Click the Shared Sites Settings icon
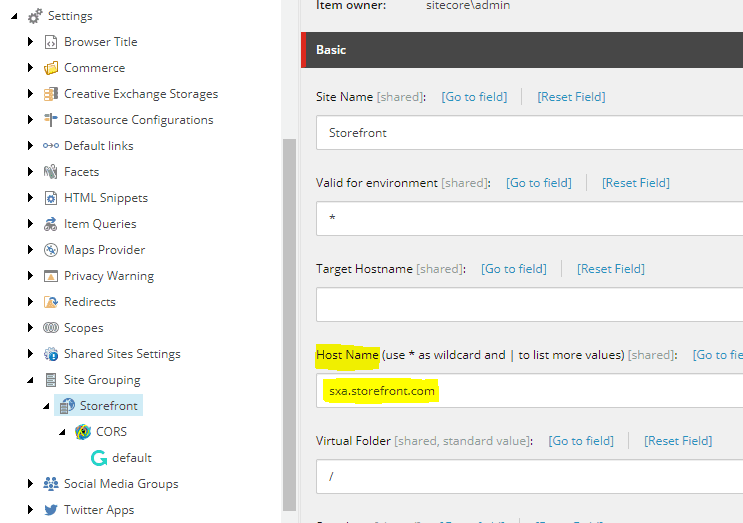 (x=51, y=354)
